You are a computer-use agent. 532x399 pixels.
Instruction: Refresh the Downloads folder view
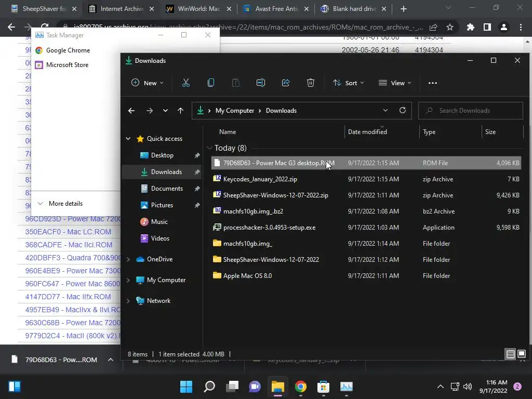click(403, 110)
